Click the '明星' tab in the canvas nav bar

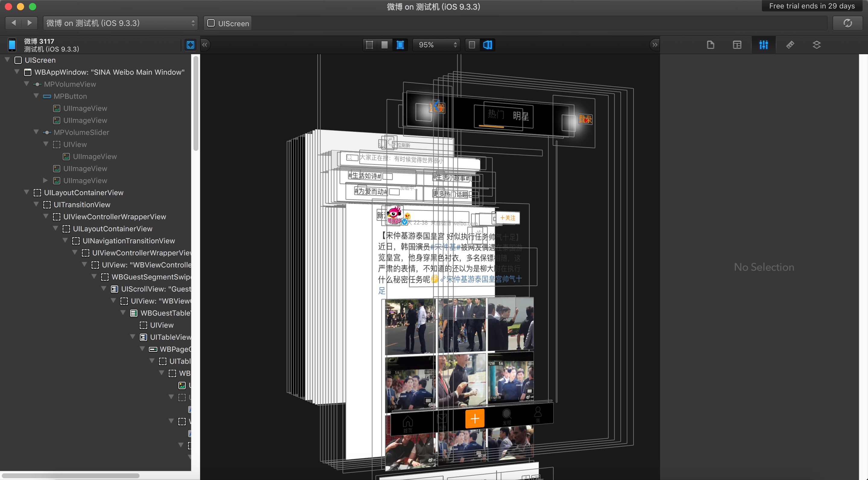click(x=521, y=116)
